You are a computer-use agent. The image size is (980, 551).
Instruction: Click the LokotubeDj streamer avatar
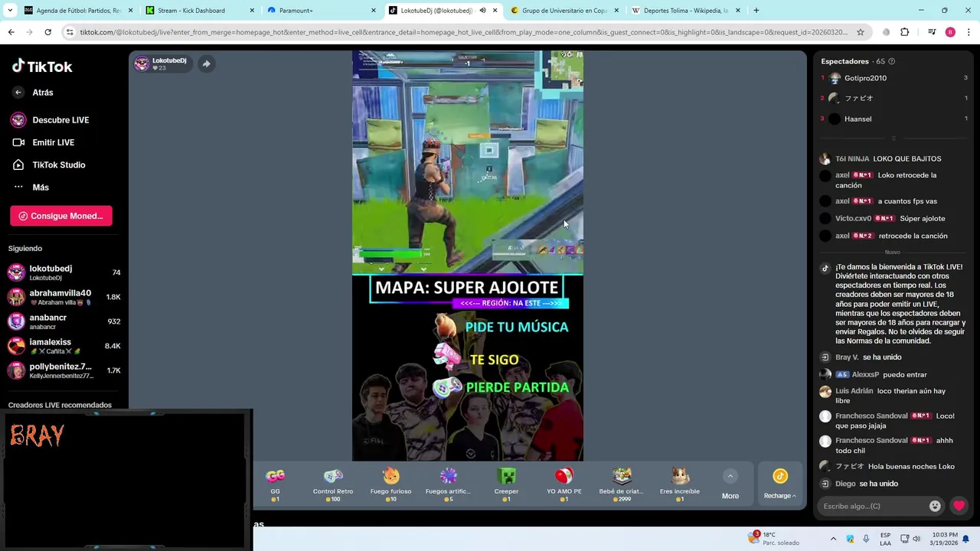(142, 64)
